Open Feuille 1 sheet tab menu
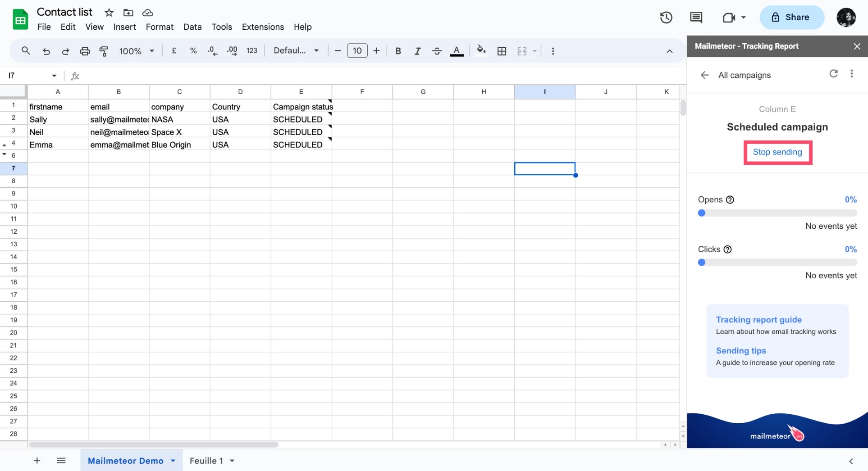Image resolution: width=868 pixels, height=471 pixels. 232,461
